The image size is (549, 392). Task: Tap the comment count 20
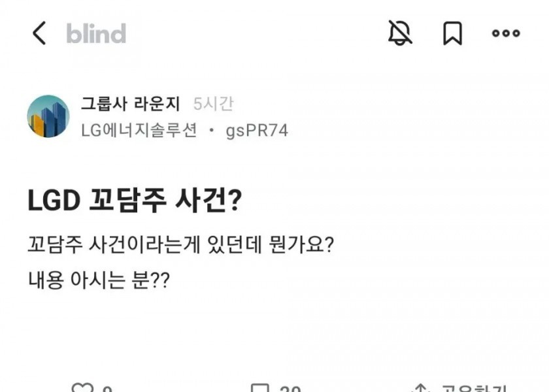tap(290, 389)
